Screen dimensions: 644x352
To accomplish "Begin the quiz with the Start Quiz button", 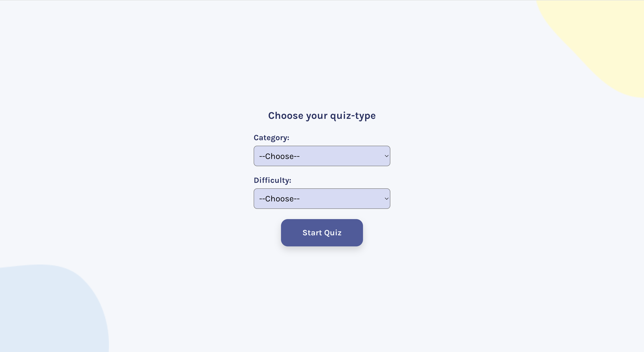I will (322, 233).
